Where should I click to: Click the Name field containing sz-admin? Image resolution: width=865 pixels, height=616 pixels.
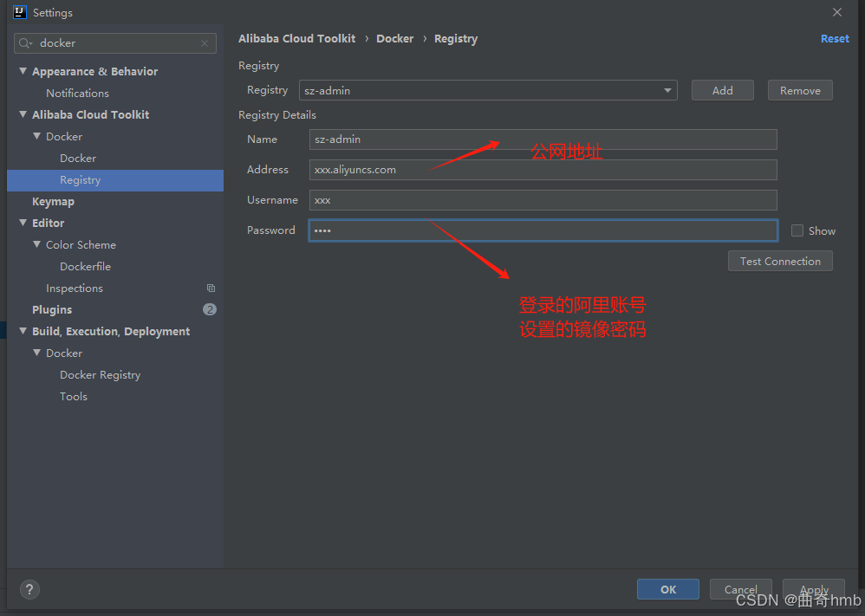point(543,139)
